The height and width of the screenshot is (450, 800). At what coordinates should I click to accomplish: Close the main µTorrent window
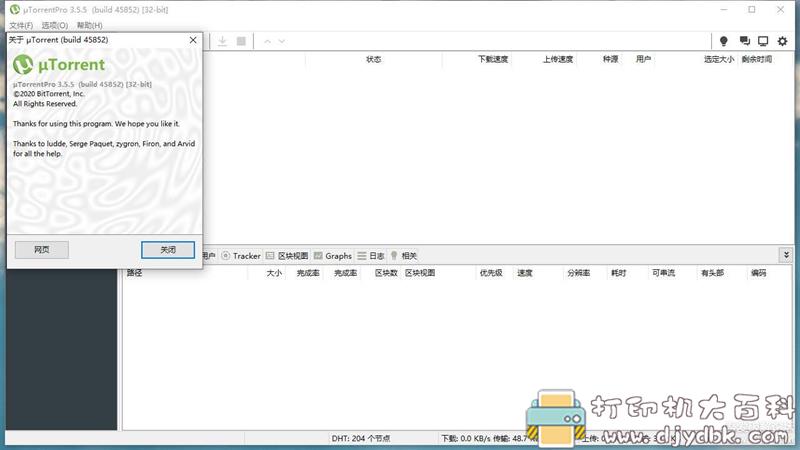pyautogui.click(x=781, y=9)
